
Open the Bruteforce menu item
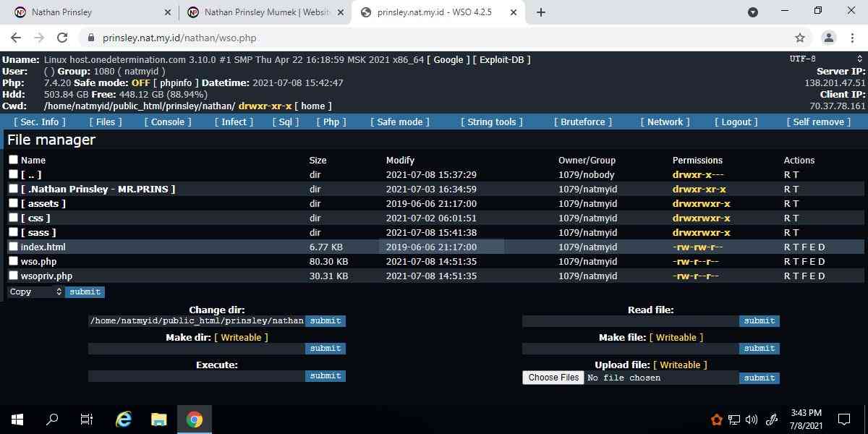click(583, 122)
